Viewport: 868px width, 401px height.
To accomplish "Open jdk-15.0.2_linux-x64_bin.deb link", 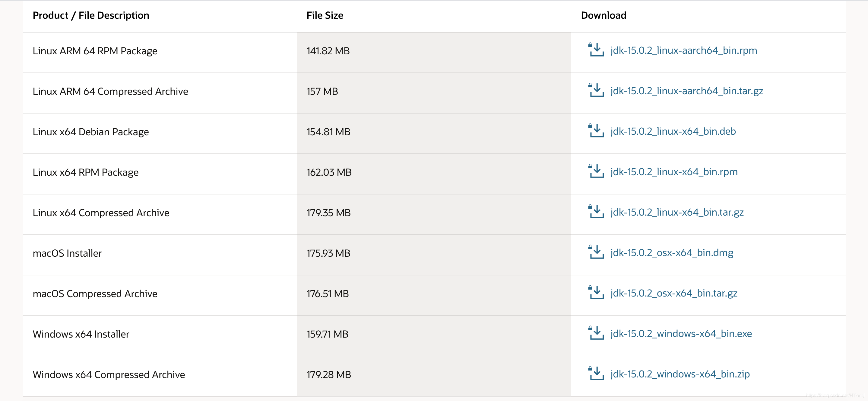I will point(673,132).
